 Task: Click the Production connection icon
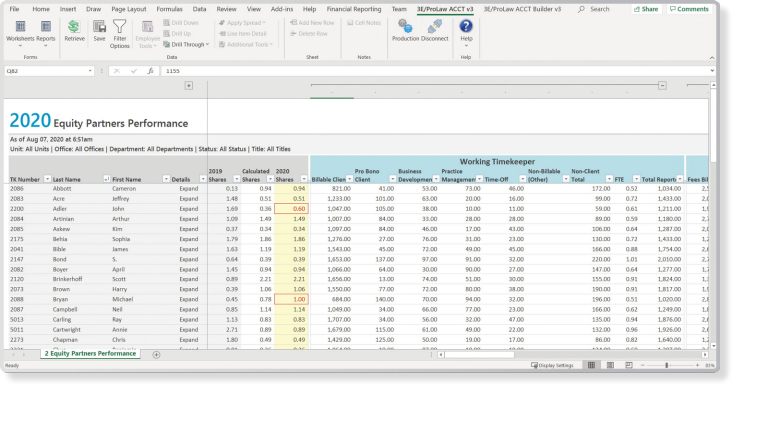pyautogui.click(x=405, y=28)
